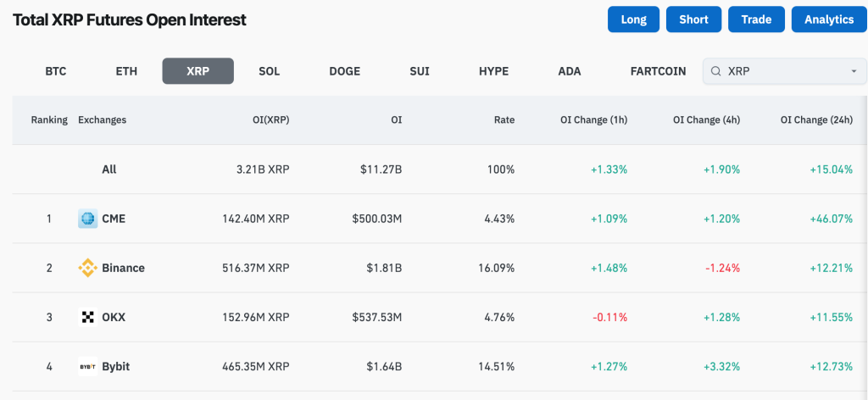The width and height of the screenshot is (868, 400).
Task: Focus the XRP search input field
Action: click(x=785, y=71)
